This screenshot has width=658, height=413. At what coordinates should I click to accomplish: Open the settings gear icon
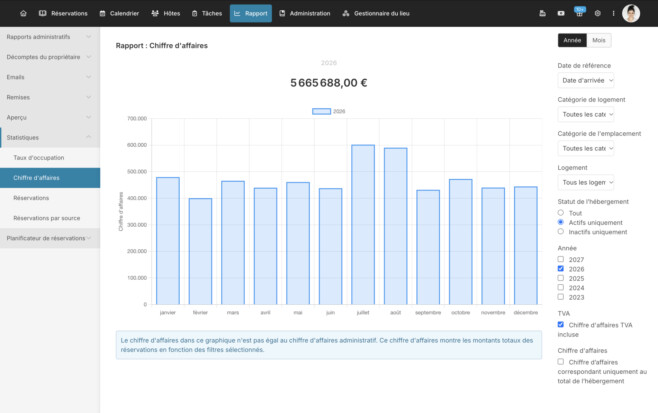598,13
